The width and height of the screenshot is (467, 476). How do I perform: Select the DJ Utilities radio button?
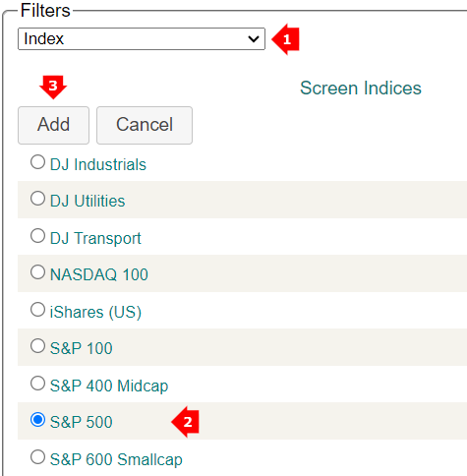(37, 199)
